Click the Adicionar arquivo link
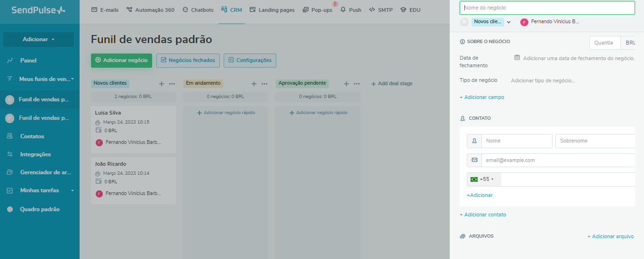Viewport: 644px width, 259px height. coord(610,236)
